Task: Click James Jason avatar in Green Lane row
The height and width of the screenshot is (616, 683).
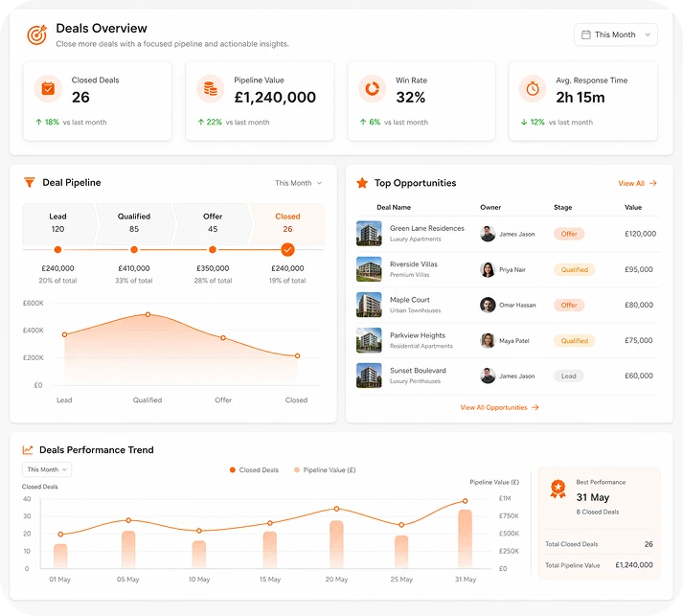Action: (488, 234)
